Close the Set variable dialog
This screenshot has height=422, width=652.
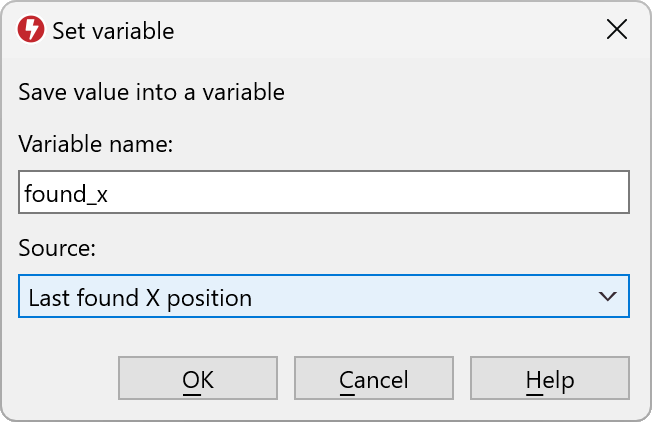(617, 30)
